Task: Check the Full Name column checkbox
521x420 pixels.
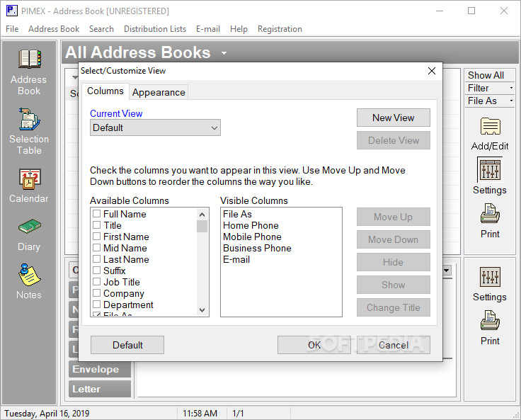Action: 96,213
